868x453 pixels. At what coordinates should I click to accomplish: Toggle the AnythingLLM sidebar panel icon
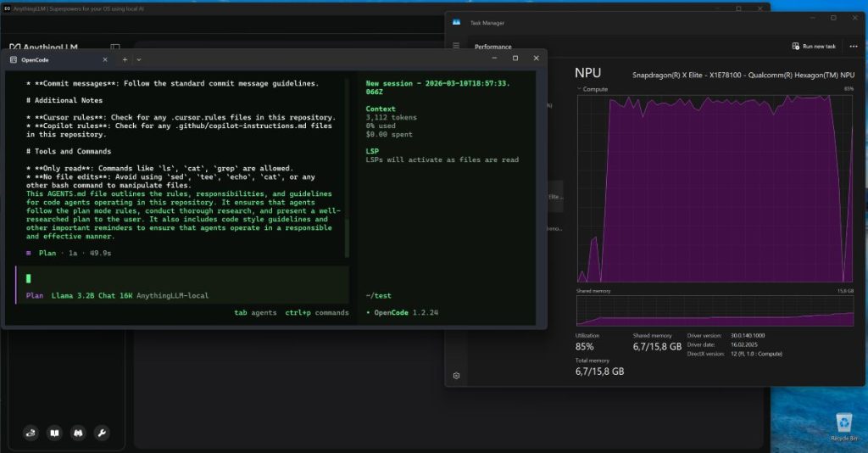(x=115, y=48)
